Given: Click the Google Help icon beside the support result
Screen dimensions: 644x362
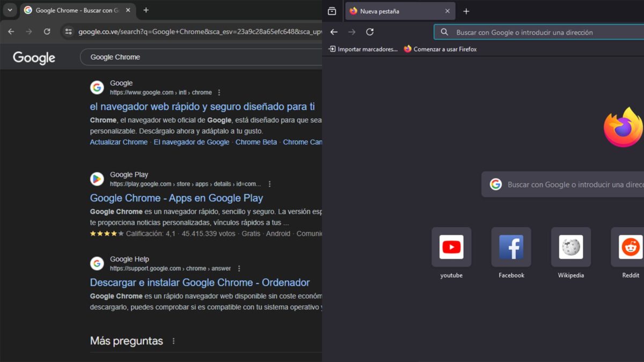Looking at the screenshot, I should pos(97,263).
